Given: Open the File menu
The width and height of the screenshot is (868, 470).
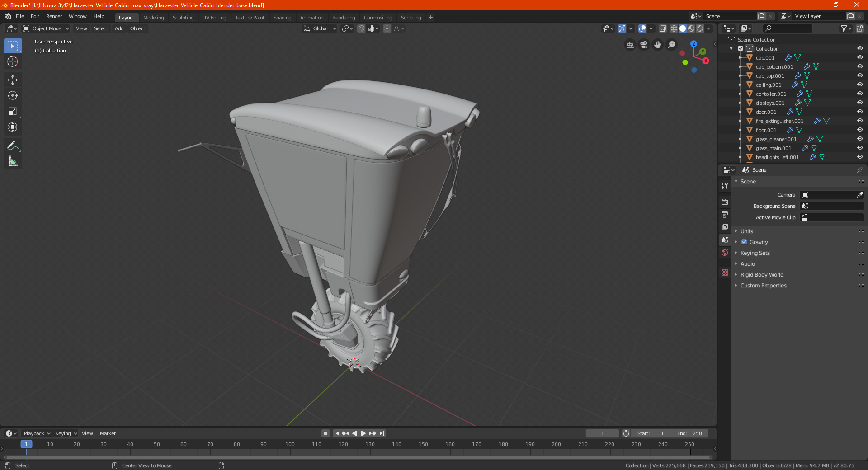Looking at the screenshot, I should tap(20, 16).
